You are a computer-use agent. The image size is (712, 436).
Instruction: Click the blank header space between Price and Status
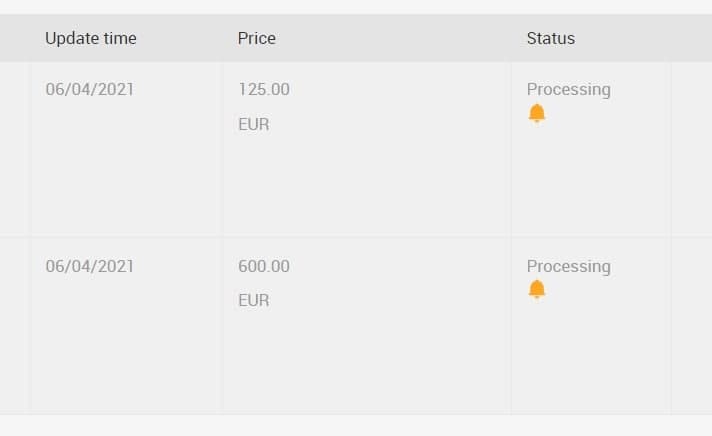coord(400,39)
